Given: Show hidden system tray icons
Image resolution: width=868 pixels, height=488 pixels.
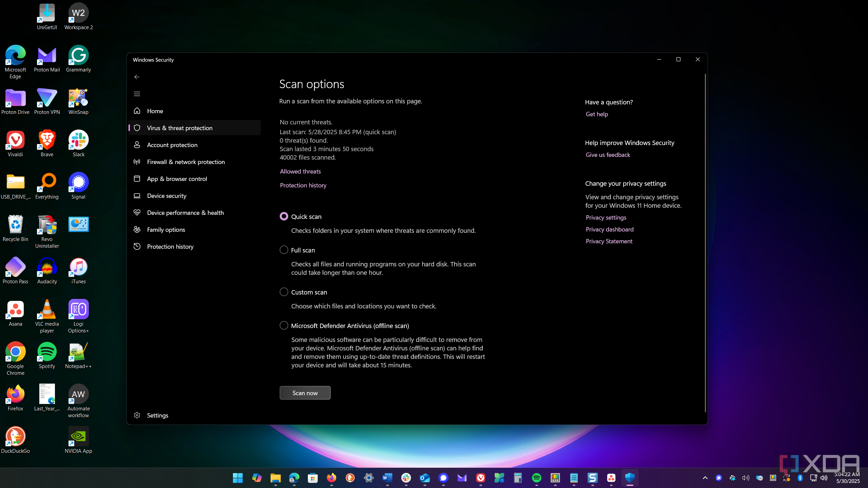Looking at the screenshot, I should [705, 478].
